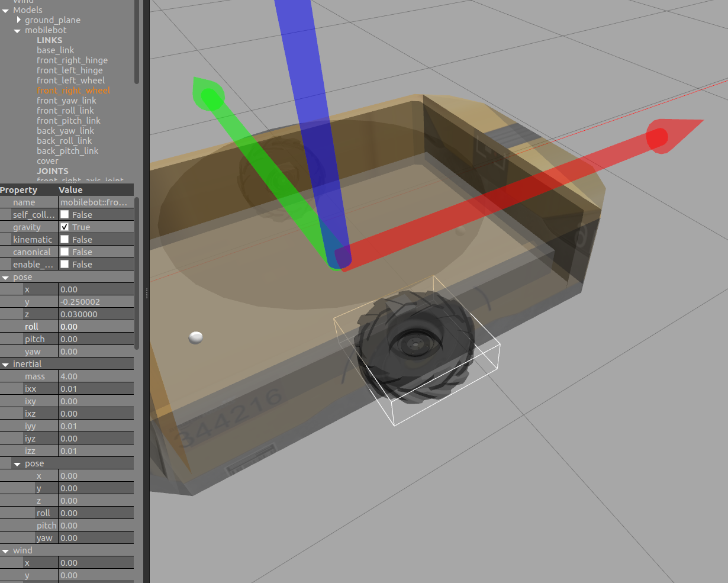This screenshot has height=583, width=728.
Task: Click the mass value field showing 4.00
Action: pyautogui.click(x=95, y=376)
